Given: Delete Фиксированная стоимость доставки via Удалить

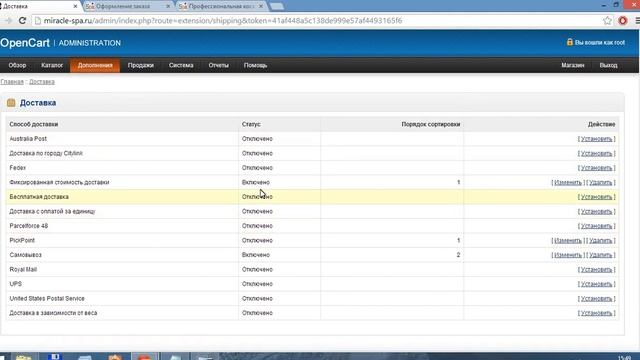Looking at the screenshot, I should [600, 182].
